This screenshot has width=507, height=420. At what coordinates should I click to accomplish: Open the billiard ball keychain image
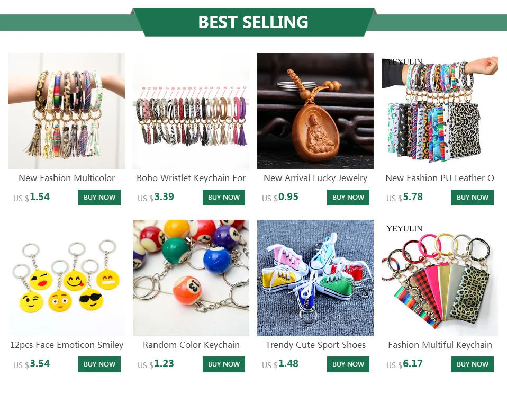tap(191, 278)
